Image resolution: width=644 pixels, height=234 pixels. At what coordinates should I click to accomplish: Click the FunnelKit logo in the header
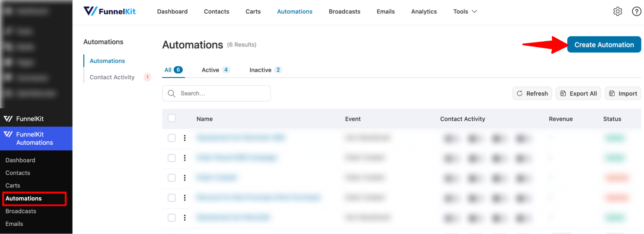point(110,11)
